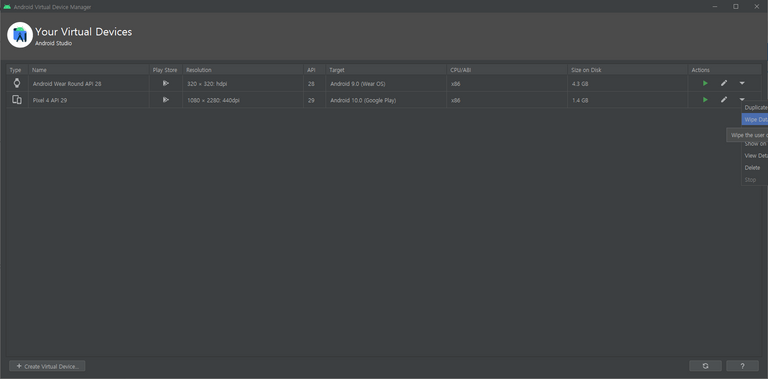
Task: Sort by the Play Store column header
Action: pyautogui.click(x=166, y=70)
